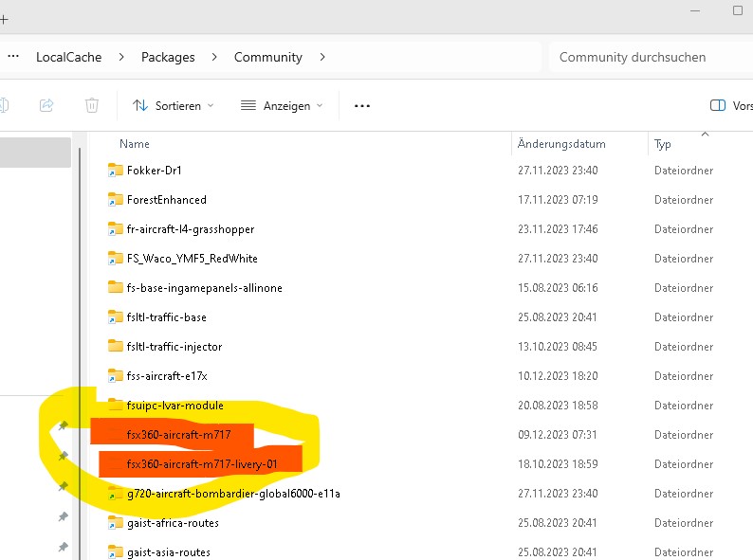Click the fs-base-ingamepanels-allinone name
This screenshot has width=753, height=560.
(205, 288)
